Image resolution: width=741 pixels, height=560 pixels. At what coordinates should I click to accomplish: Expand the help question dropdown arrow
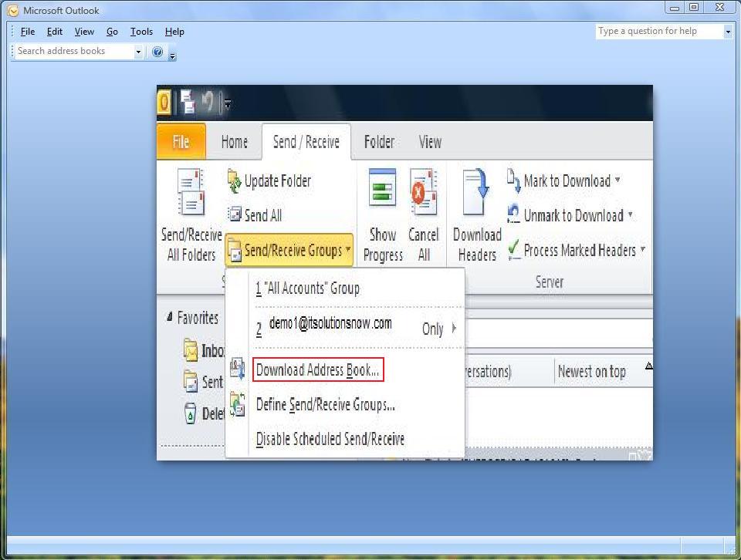pyautogui.click(x=728, y=32)
